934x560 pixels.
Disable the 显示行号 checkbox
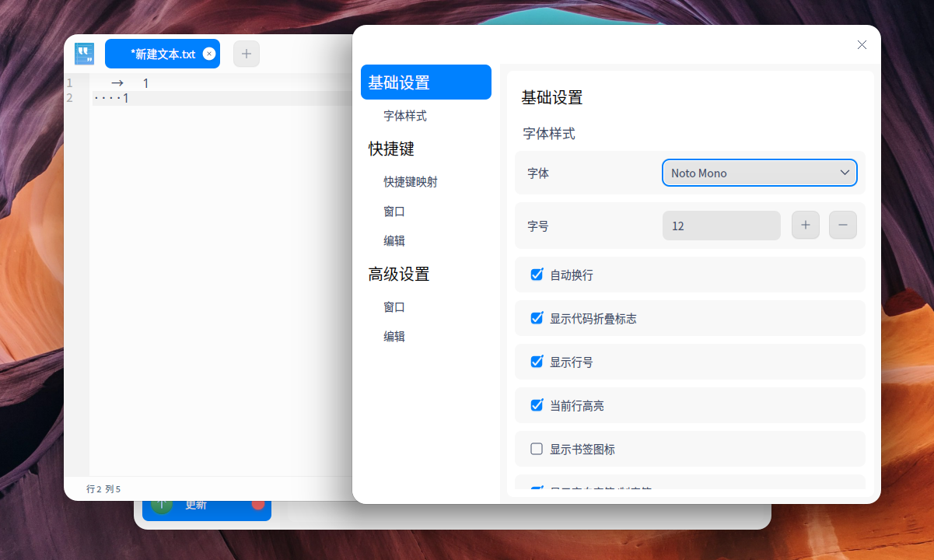tap(537, 362)
